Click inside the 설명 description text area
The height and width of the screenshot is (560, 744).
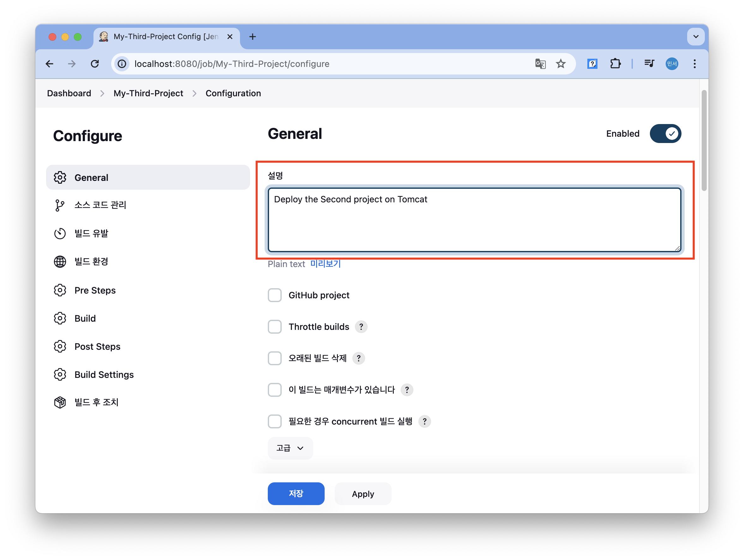[x=474, y=220]
